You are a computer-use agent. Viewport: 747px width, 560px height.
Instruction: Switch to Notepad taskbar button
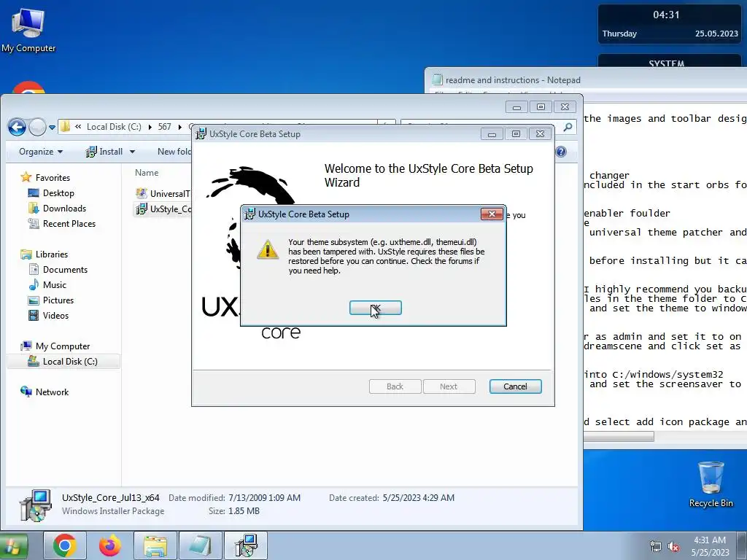coord(201,545)
